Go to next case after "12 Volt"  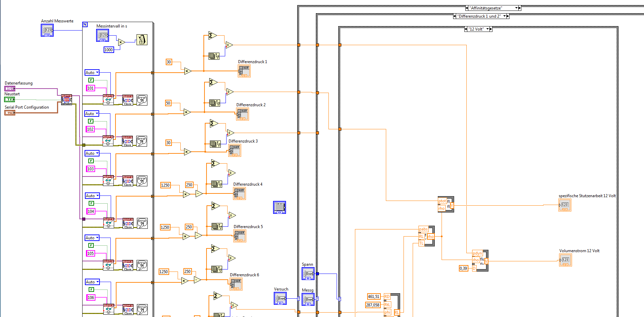491,29
